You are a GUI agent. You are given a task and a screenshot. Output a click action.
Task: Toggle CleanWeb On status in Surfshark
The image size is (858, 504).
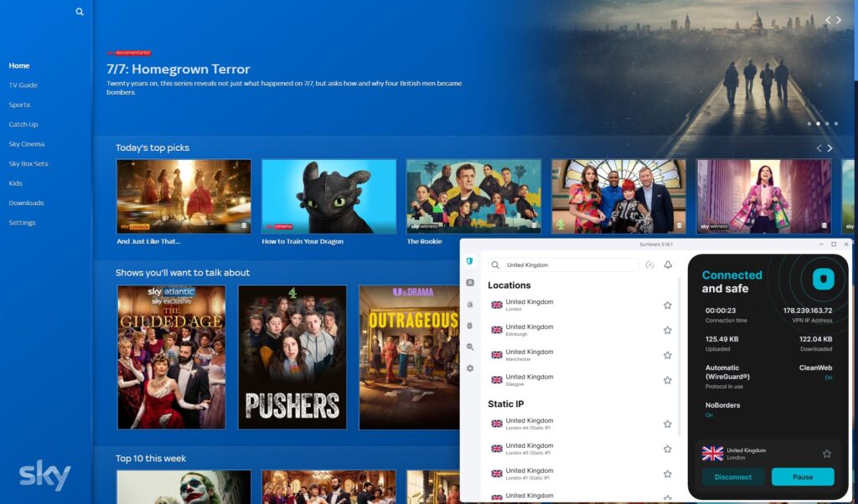coord(828,378)
